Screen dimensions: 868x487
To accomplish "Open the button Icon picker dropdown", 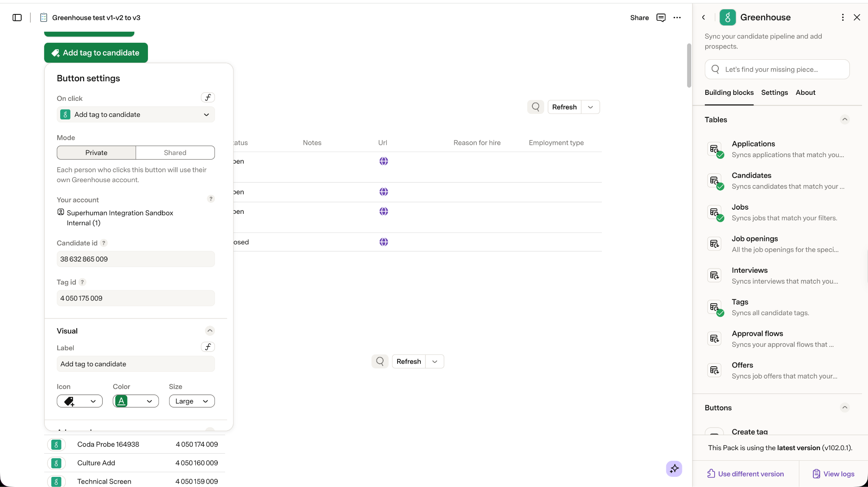I will coord(80,401).
